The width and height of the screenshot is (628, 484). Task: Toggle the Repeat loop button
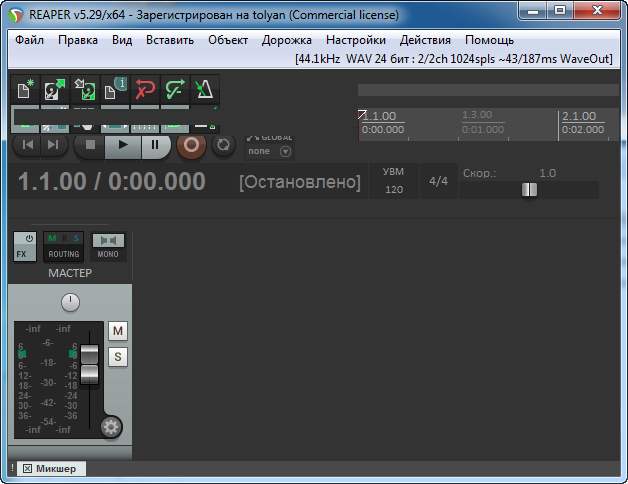tap(224, 145)
